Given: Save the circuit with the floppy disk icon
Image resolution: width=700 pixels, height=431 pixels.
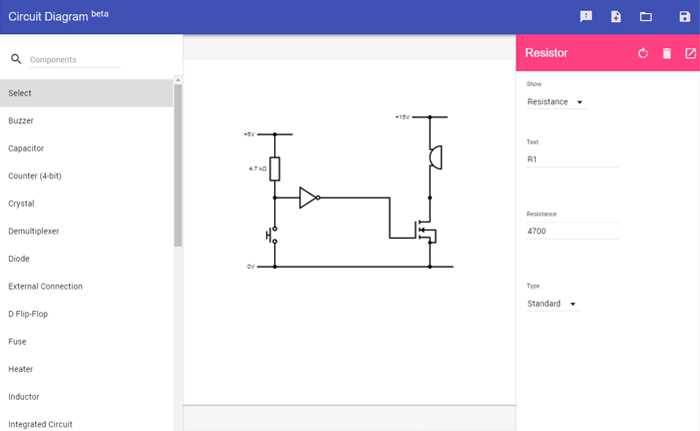Looking at the screenshot, I should [684, 17].
